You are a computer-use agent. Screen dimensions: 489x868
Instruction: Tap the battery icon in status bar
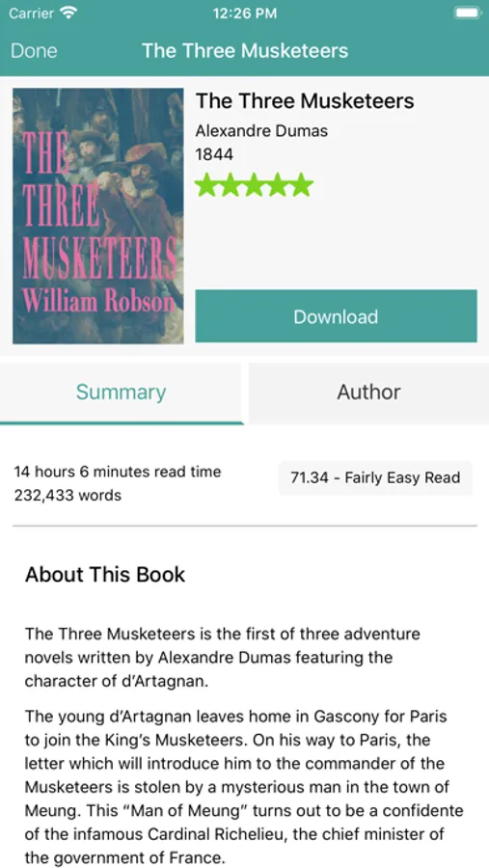tap(466, 14)
